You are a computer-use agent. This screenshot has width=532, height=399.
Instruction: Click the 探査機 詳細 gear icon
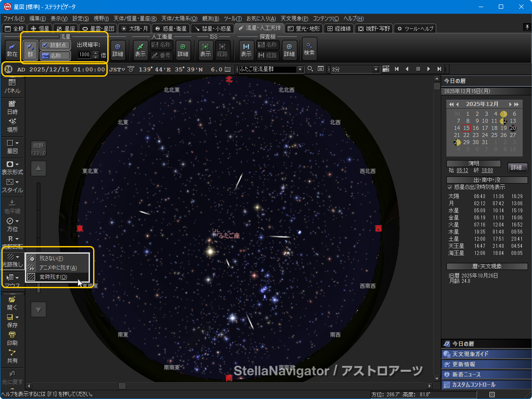pyautogui.click(x=289, y=49)
